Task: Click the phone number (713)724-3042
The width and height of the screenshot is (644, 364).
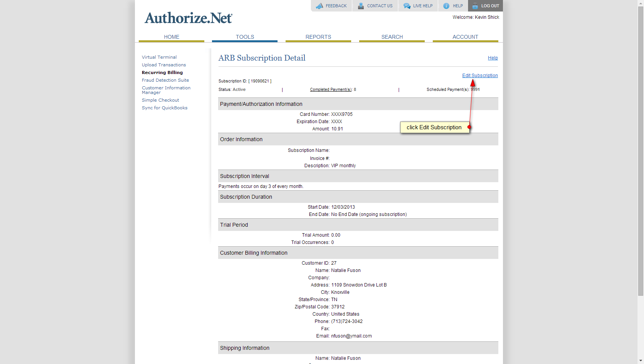Action: [x=347, y=321]
